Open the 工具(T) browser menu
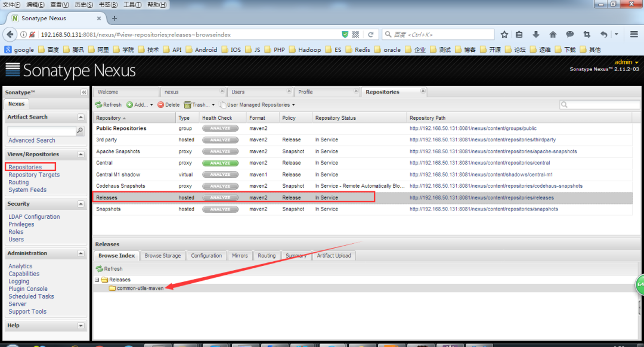This screenshot has width=644, height=347. coord(132,5)
